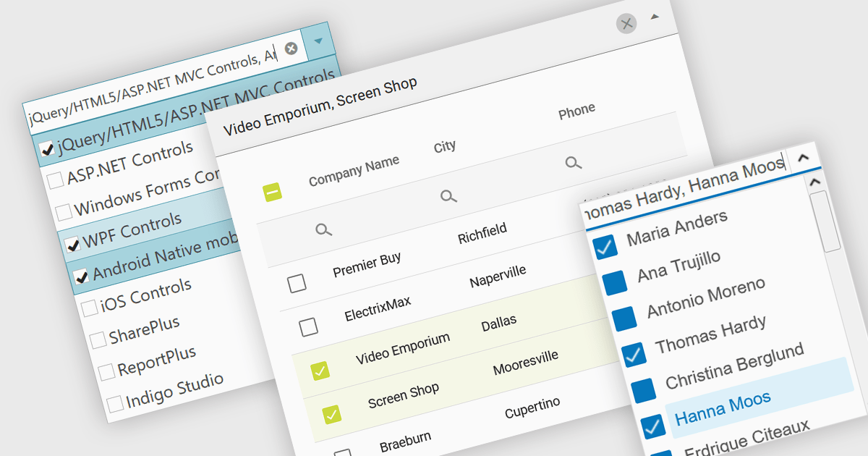Click the names list scrollbar thumb
This screenshot has height=456, width=868.
(825, 220)
